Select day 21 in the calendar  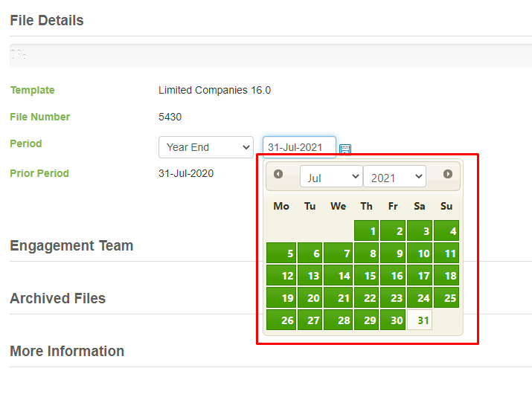[339, 297]
